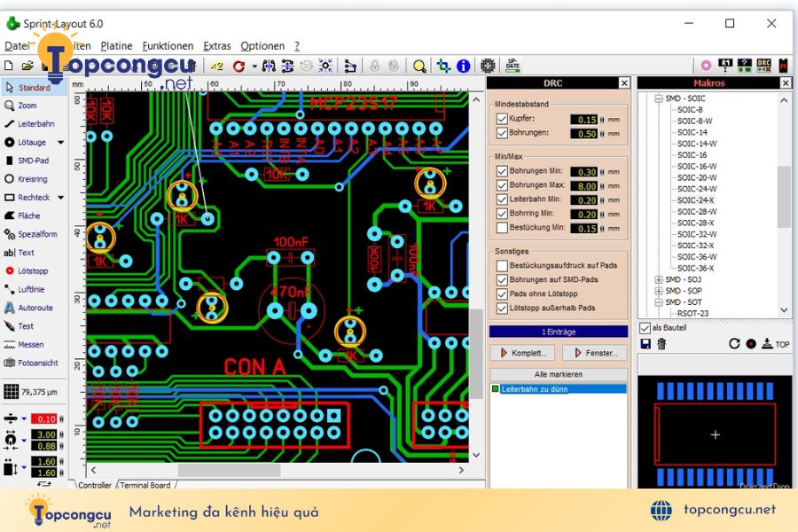Activate the Autoroute tool
The height and width of the screenshot is (532, 798).
pos(28,308)
